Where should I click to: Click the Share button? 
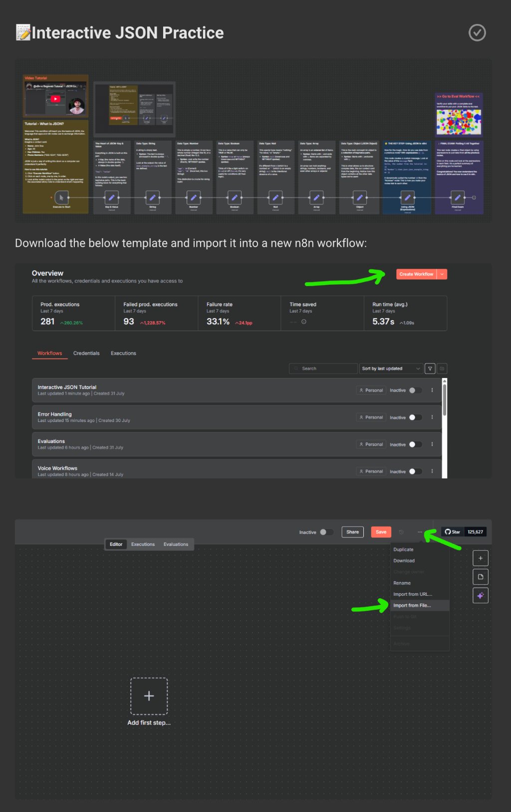point(352,532)
